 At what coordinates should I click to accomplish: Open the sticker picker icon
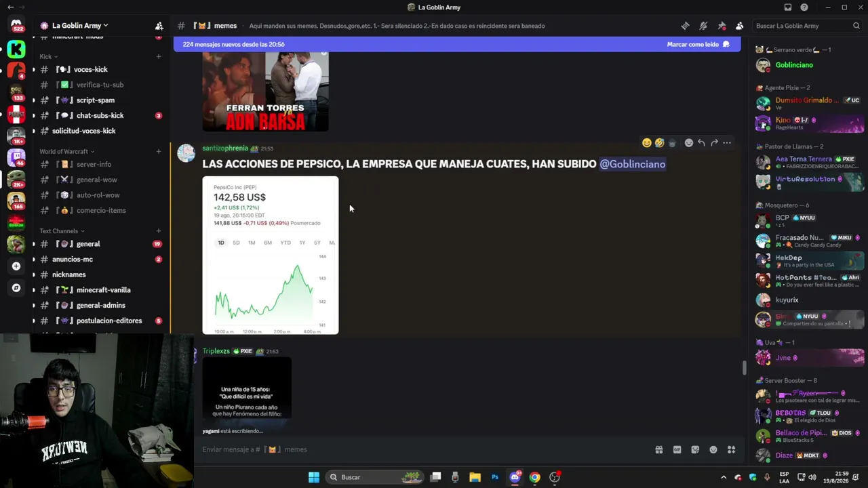tap(695, 449)
